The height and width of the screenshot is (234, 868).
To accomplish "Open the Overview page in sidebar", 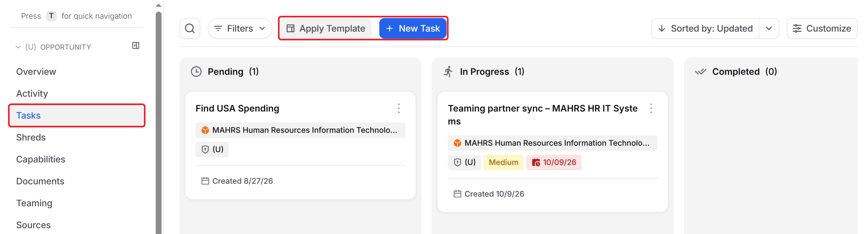I will tap(36, 72).
